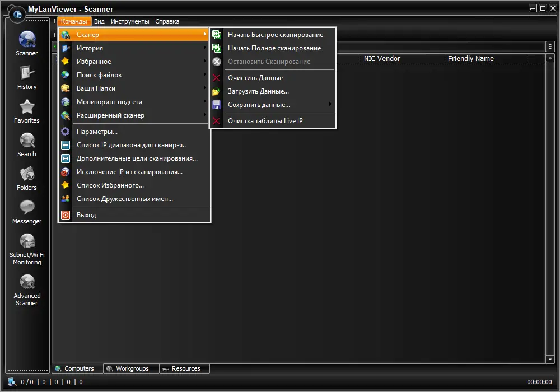Click the arrows icon beside Список IP диапазона
Viewport: 560px width, 392px height.
66,145
